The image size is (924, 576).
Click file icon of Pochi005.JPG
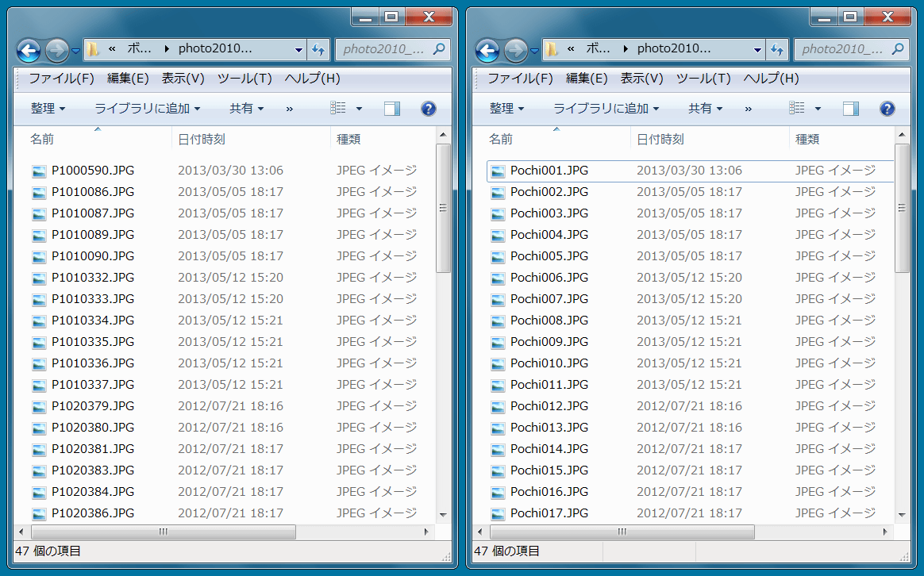click(x=498, y=256)
